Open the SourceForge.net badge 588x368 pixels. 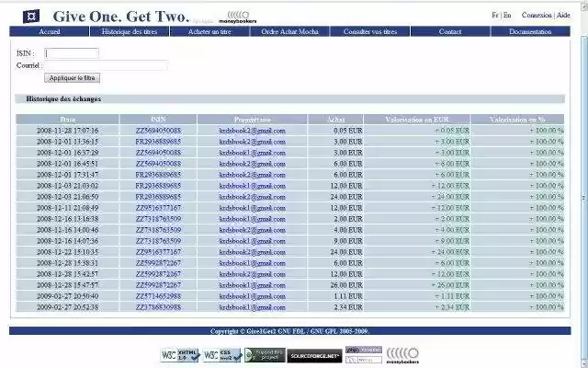point(315,354)
